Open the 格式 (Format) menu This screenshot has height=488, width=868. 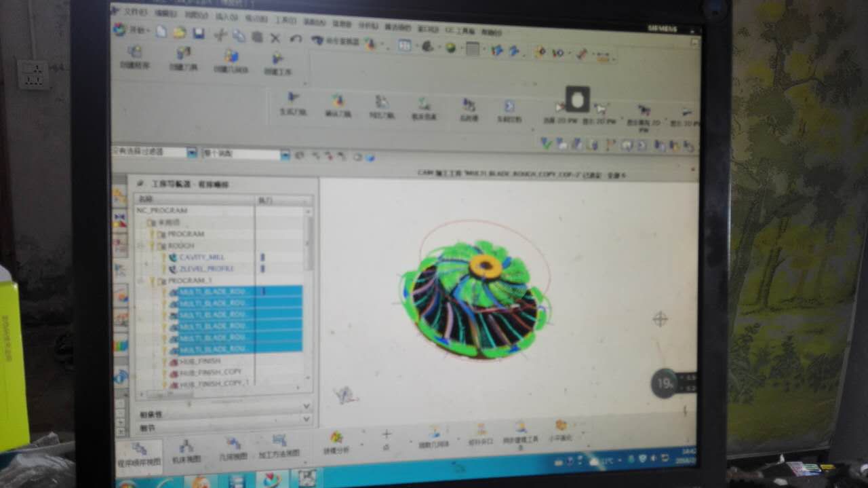[256, 18]
